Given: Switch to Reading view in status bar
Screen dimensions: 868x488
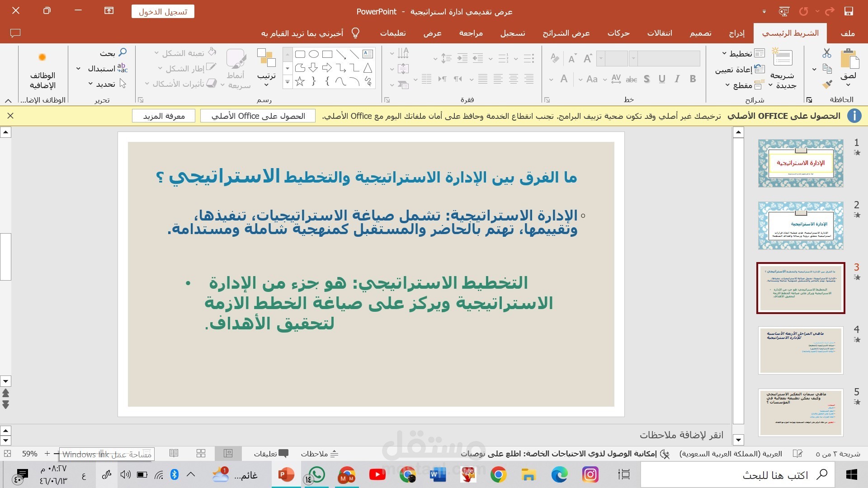Looking at the screenshot, I should pos(174,453).
